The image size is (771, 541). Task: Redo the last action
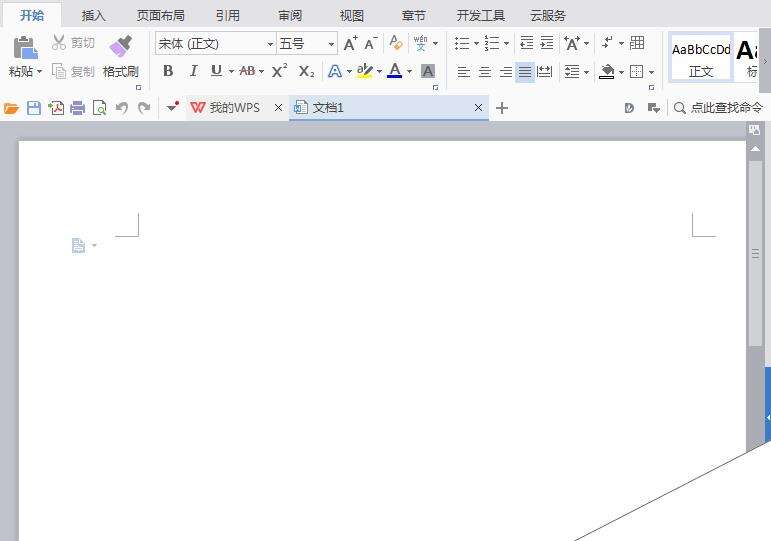pos(144,108)
